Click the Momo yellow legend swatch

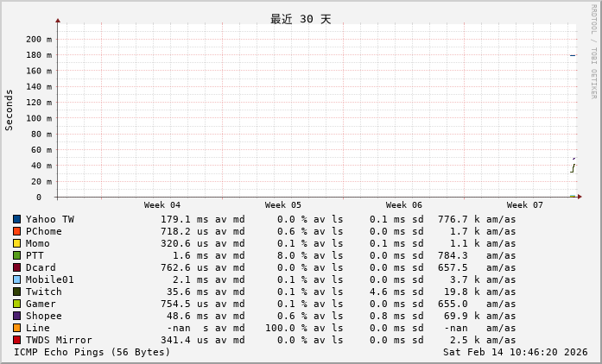tap(16, 243)
